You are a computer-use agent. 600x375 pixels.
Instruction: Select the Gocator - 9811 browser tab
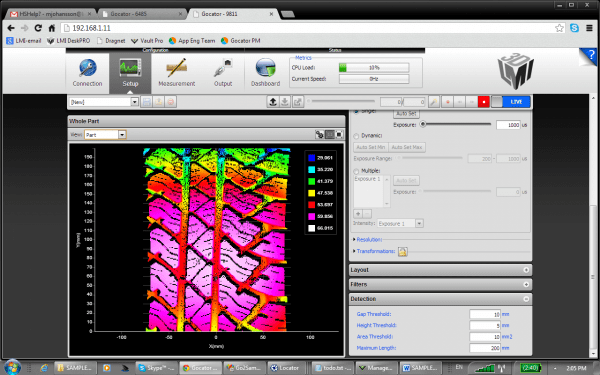[232, 14]
